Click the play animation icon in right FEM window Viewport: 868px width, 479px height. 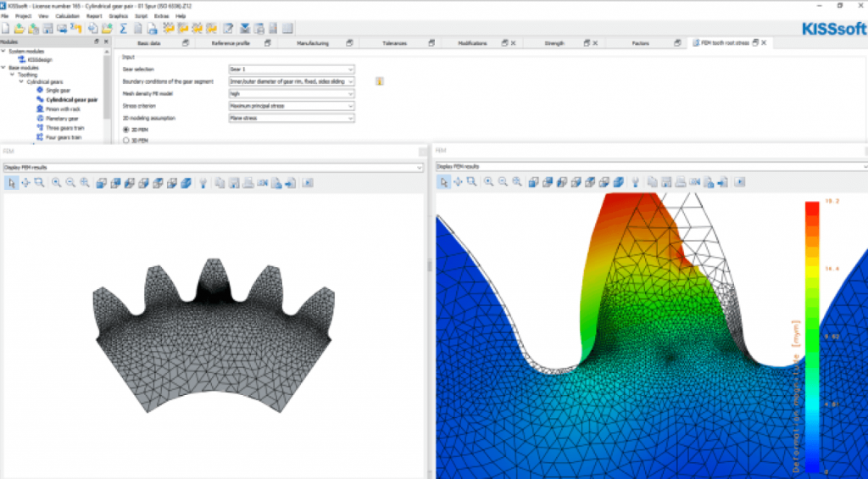point(740,181)
